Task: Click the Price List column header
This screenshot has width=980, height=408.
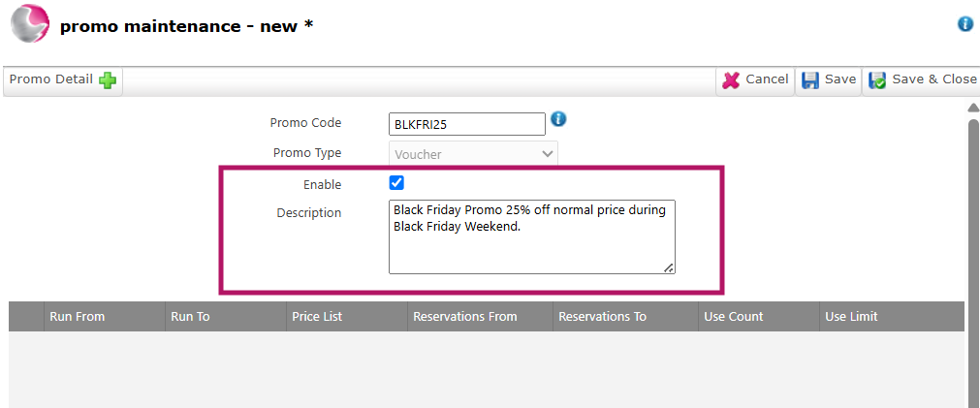Action: 317,316
